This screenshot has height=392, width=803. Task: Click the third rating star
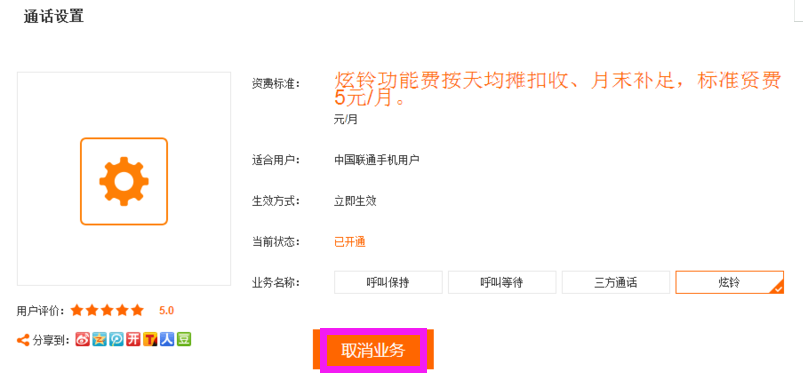coord(107,310)
